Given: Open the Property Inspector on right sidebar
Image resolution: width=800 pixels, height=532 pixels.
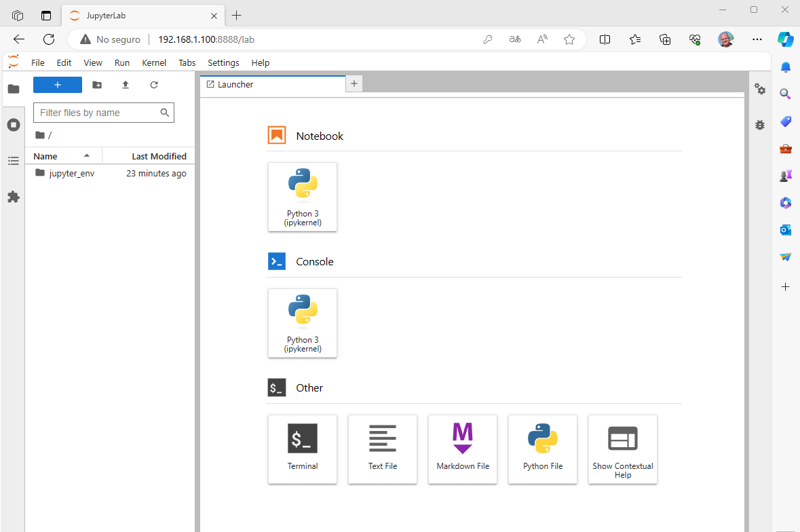Looking at the screenshot, I should coord(760,90).
